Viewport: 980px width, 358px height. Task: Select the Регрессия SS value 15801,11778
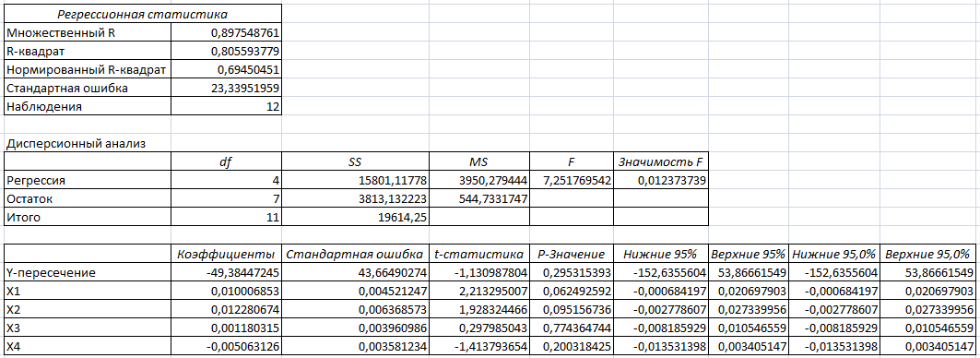355,180
